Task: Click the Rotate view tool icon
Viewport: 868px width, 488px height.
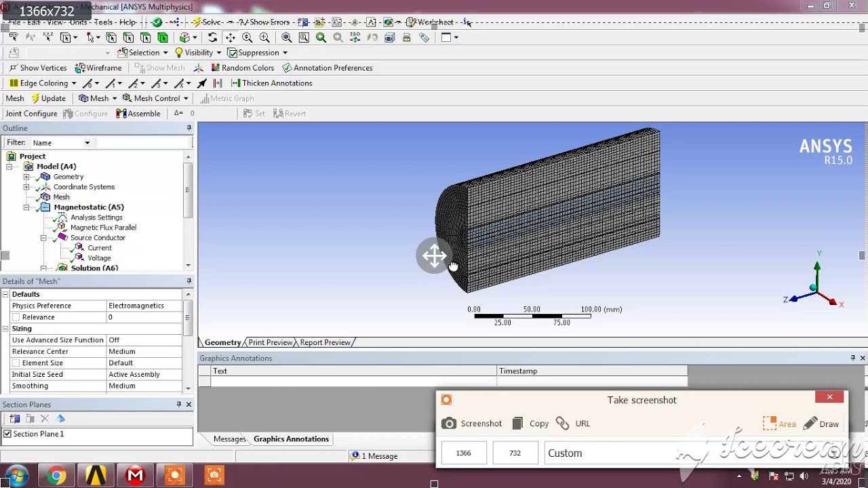Action: (212, 37)
